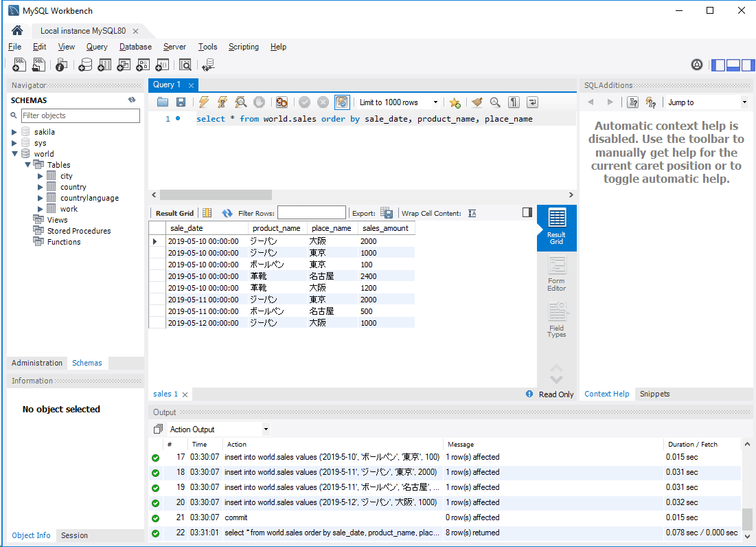Toggle word wrap in query editor
This screenshot has width=756, height=547.
point(532,102)
